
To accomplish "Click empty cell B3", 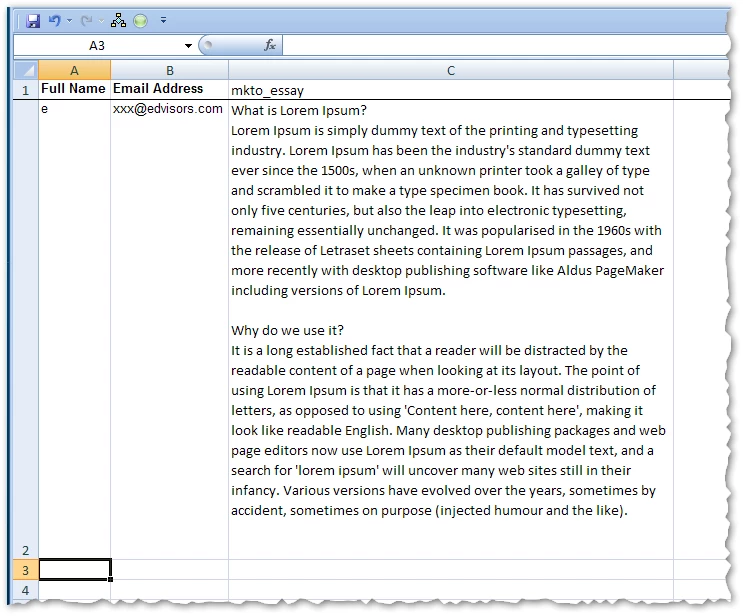I will pos(170,570).
